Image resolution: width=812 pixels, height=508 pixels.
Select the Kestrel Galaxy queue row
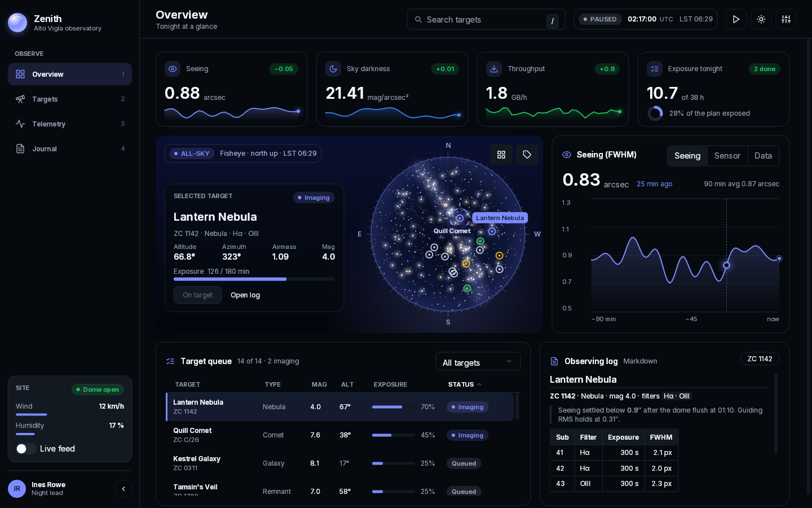point(340,463)
